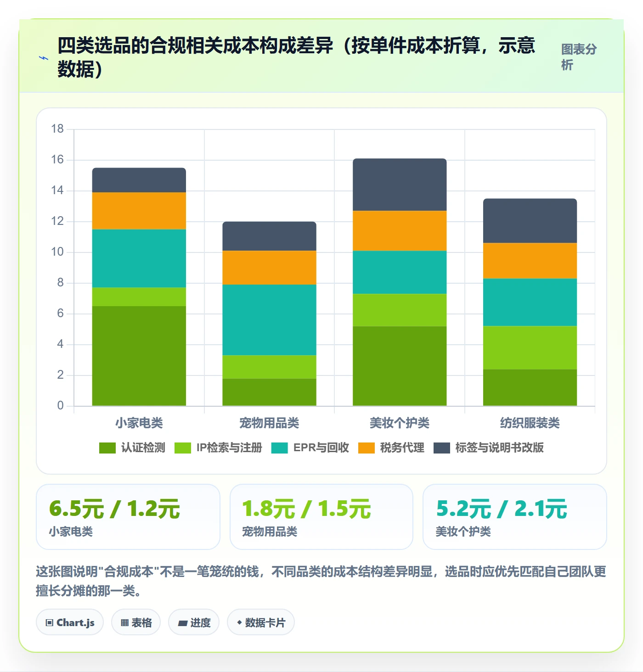Click the y-axis tick label 10
Screen dimensions: 643x672
pyautogui.click(x=57, y=252)
